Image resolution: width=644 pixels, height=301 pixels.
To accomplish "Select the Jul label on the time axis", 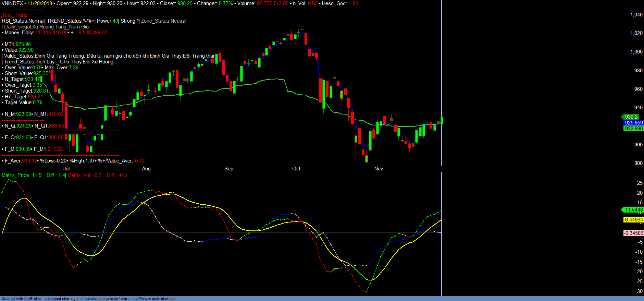I will point(66,169).
